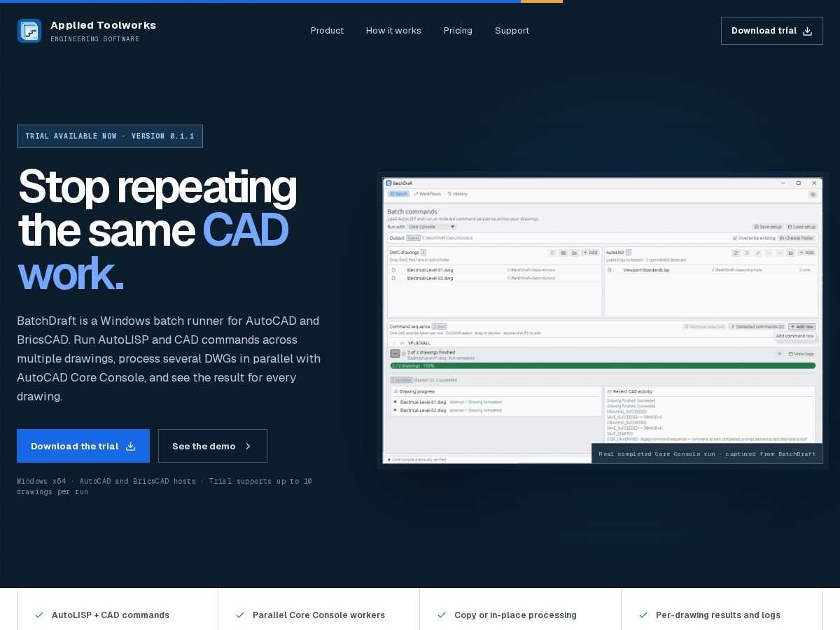Select Electrical-Level-01.dwg in DWG drawings list
The width and height of the screenshot is (840, 630).
[x=494, y=269]
